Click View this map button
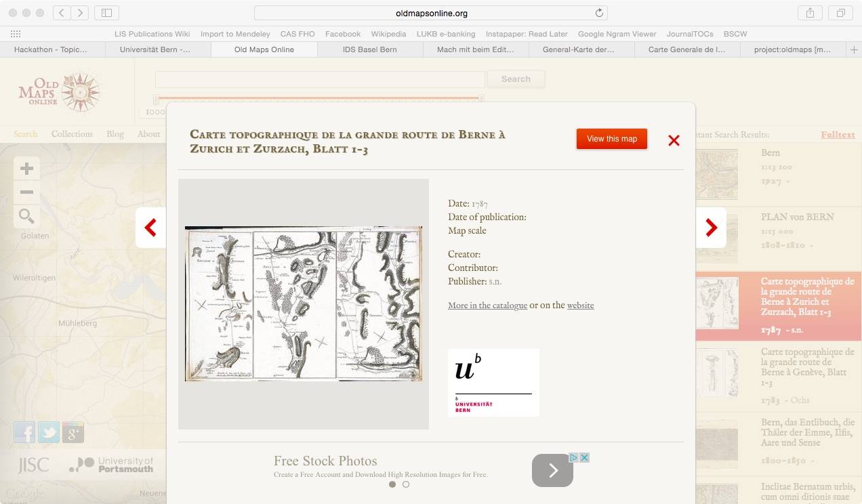The image size is (862, 504). click(612, 139)
